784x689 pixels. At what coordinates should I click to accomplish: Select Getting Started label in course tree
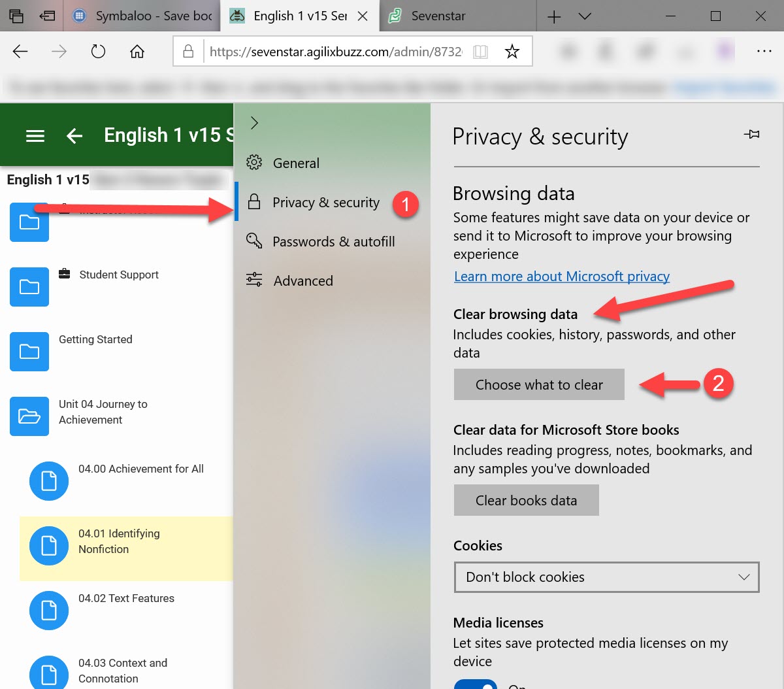click(95, 339)
